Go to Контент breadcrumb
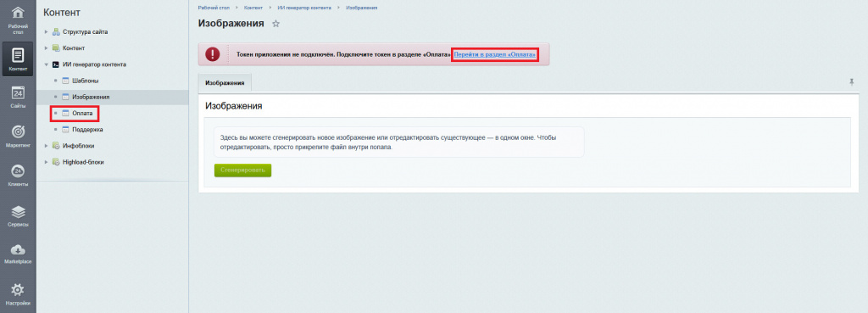 click(x=253, y=8)
